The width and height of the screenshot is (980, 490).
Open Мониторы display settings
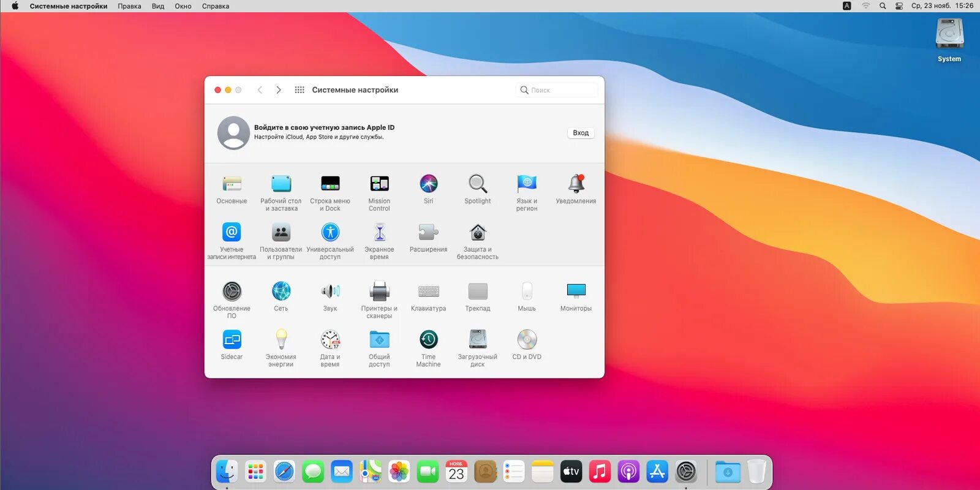(x=576, y=296)
